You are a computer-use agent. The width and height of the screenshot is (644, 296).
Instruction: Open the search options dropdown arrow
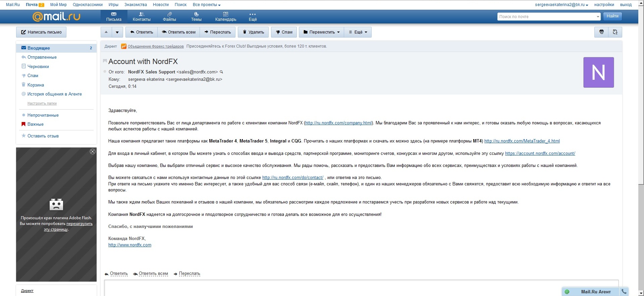pos(598,16)
